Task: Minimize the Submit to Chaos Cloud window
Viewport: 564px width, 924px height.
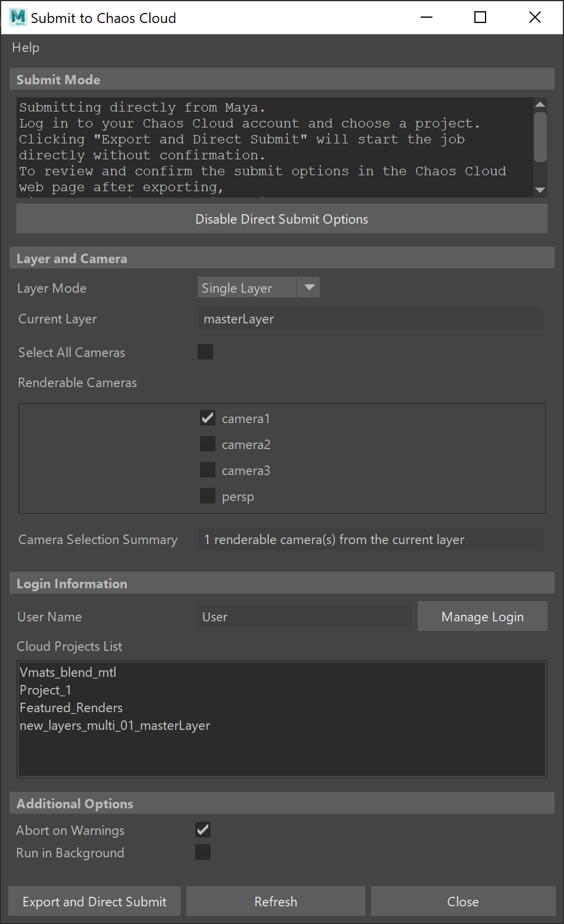Action: (427, 18)
